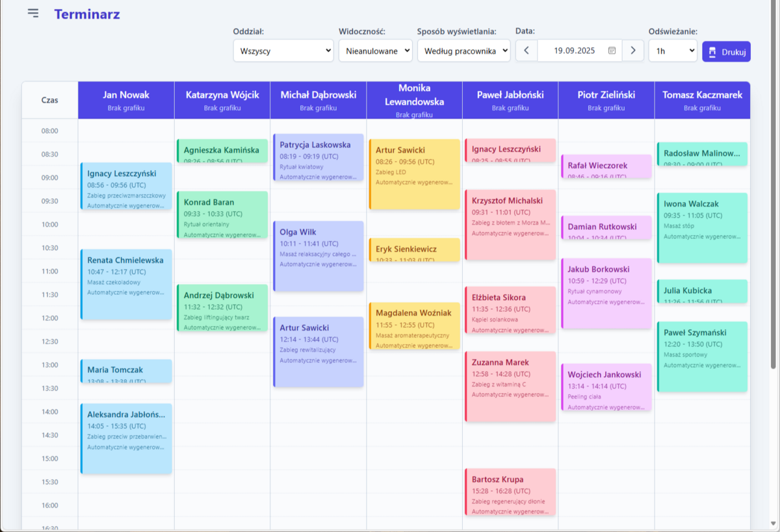Open the Widoczność dropdown
780x532 pixels.
coord(375,51)
